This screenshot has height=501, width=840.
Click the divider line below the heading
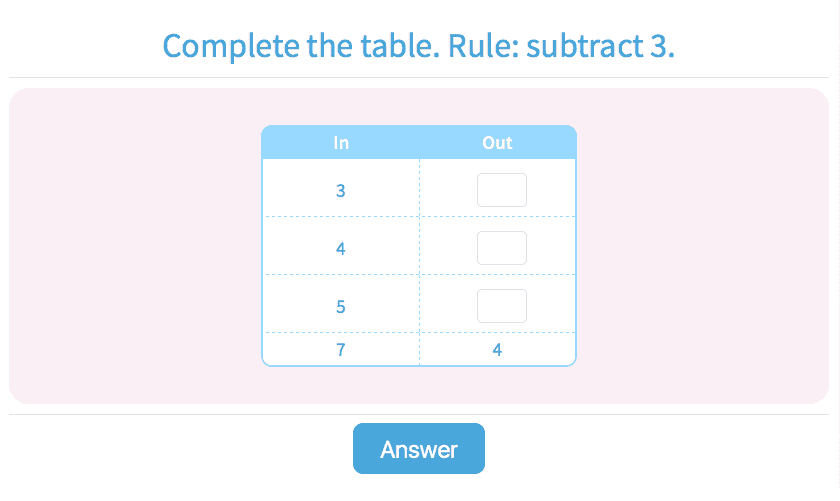click(x=419, y=77)
